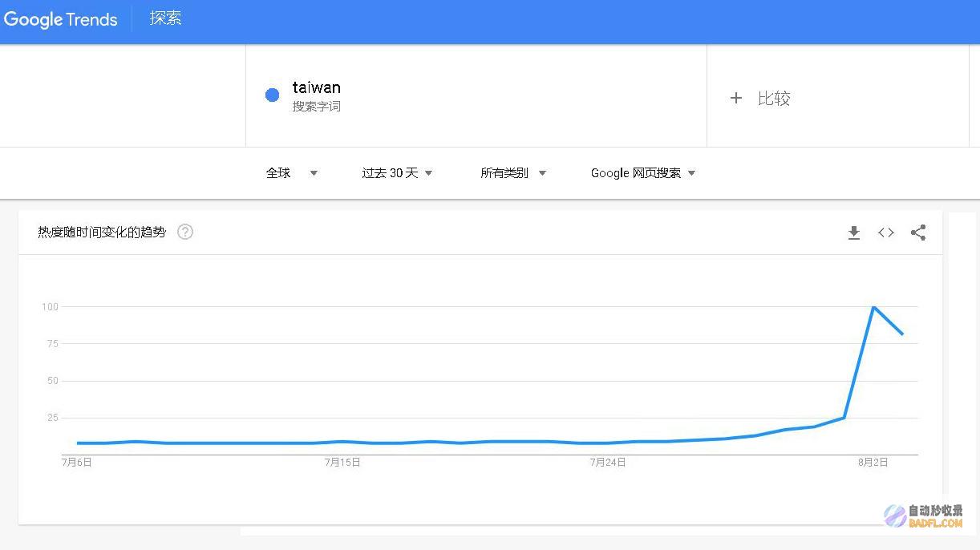Open the 探索 (Explore) header link

(x=166, y=18)
